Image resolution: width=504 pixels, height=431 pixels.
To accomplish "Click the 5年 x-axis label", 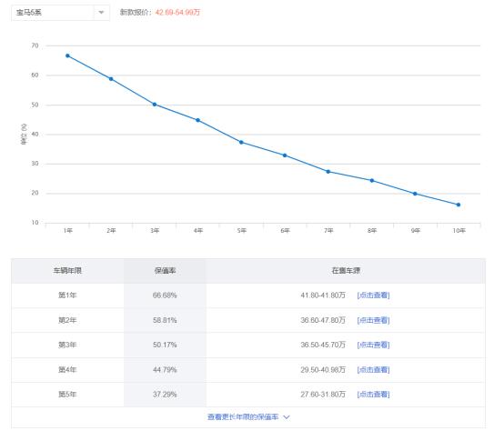I will coord(242,231).
